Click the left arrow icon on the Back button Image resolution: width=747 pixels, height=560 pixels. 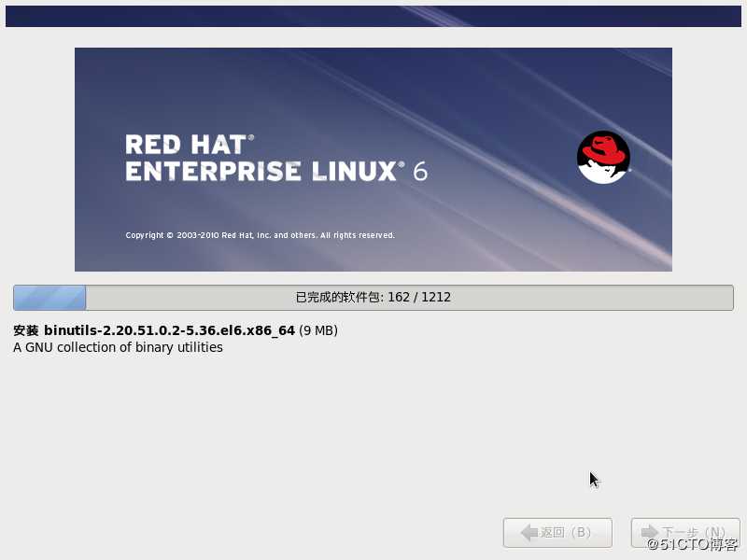529,532
